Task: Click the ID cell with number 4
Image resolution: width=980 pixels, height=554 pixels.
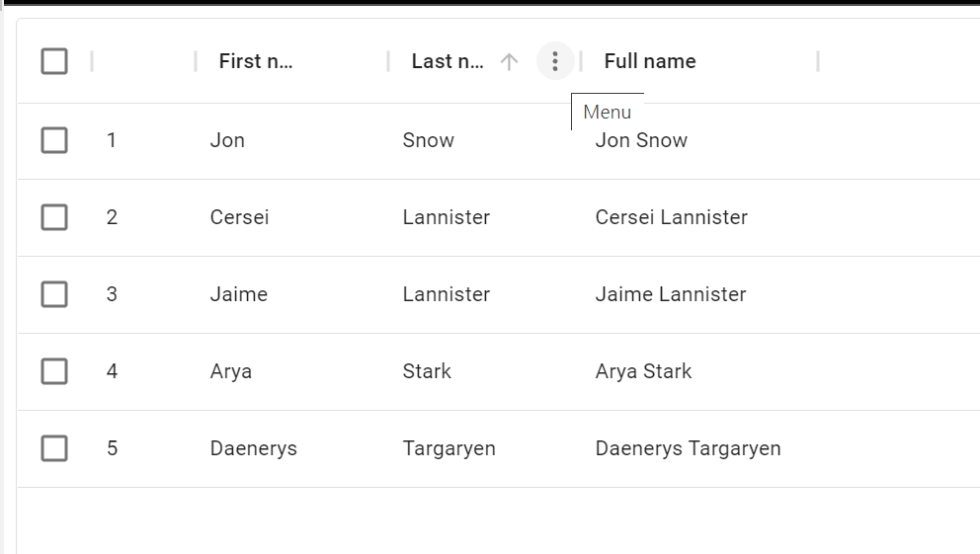Action: click(112, 371)
